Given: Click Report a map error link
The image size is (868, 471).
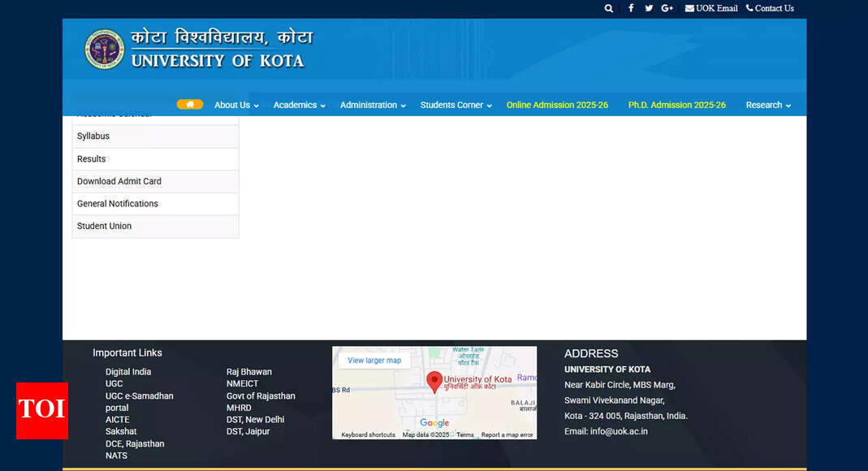Looking at the screenshot, I should pyautogui.click(x=507, y=435).
